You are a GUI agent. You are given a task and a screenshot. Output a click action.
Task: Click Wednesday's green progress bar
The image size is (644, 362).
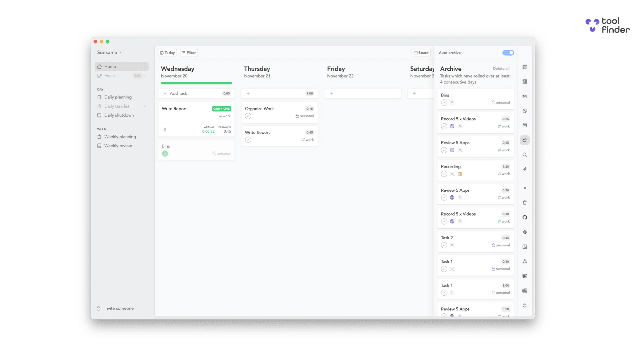[196, 83]
